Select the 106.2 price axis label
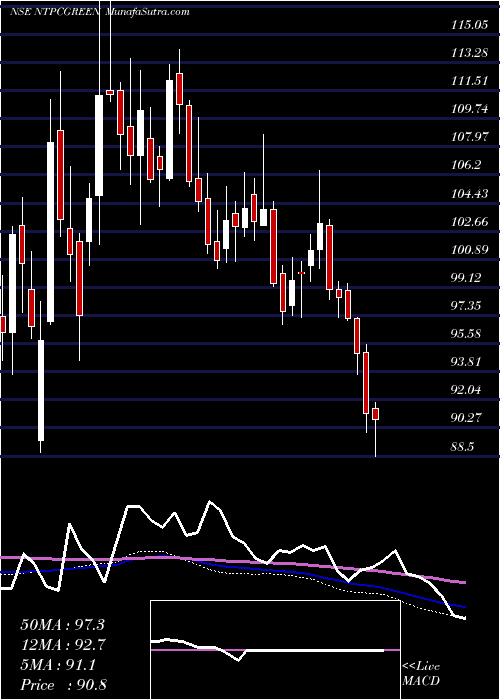 click(466, 166)
